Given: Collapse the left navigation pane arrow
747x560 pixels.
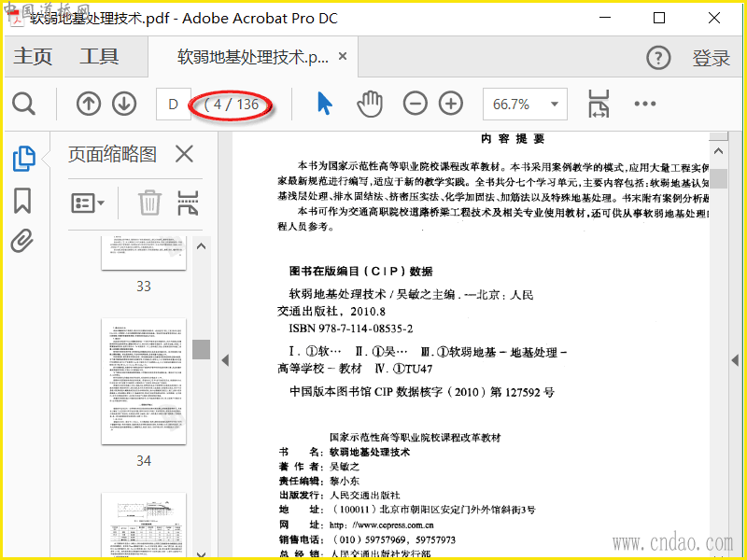Looking at the screenshot, I should [225, 360].
